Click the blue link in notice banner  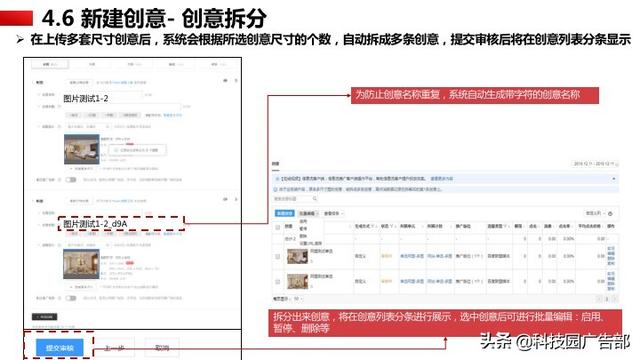441,179
